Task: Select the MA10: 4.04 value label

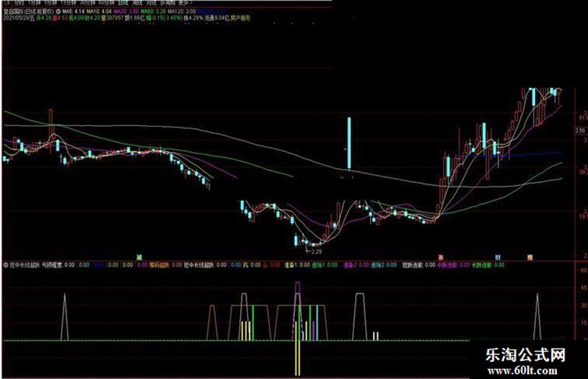Action: [99, 12]
